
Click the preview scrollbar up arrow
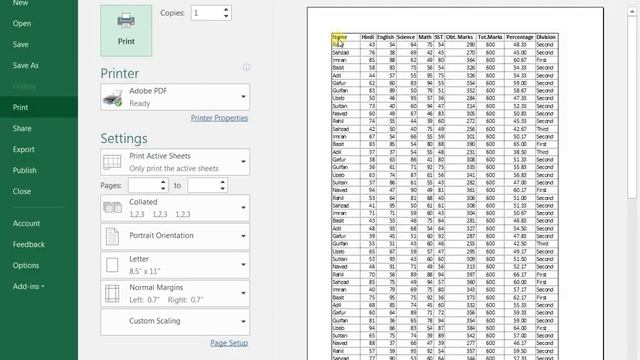click(632, 11)
